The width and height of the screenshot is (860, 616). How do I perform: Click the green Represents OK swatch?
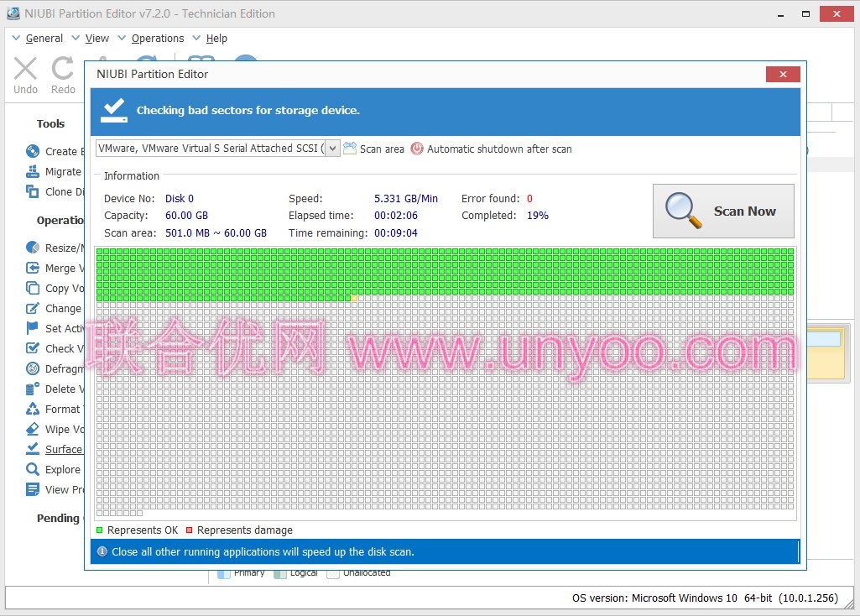point(99,530)
